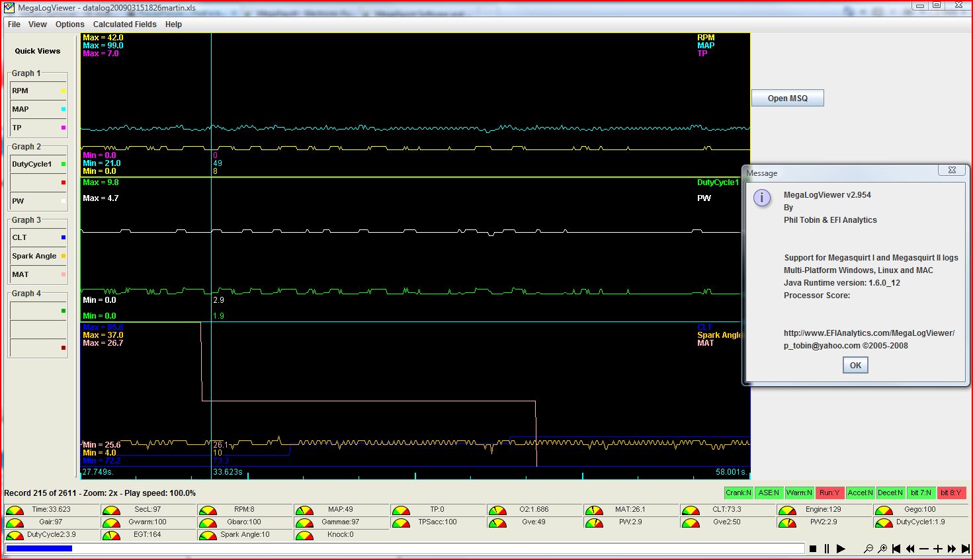The image size is (973, 560).
Task: Click the RPM:8 gauge icon
Action: pyautogui.click(x=208, y=510)
